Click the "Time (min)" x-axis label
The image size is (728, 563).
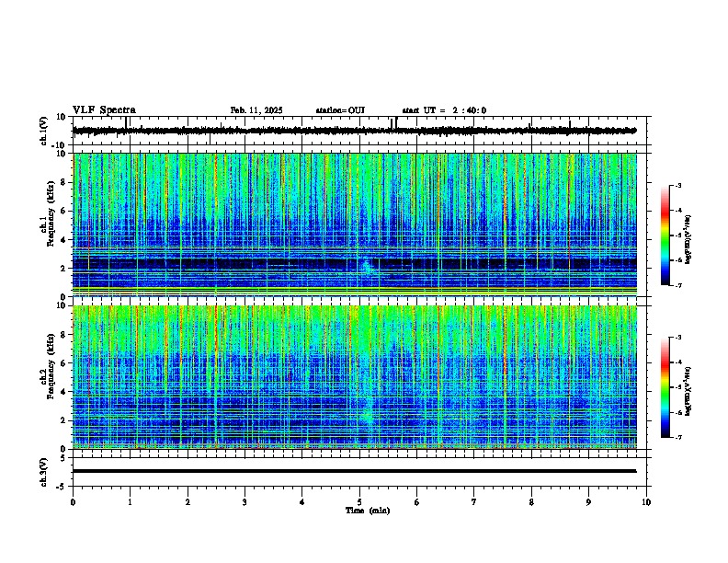[x=368, y=511]
